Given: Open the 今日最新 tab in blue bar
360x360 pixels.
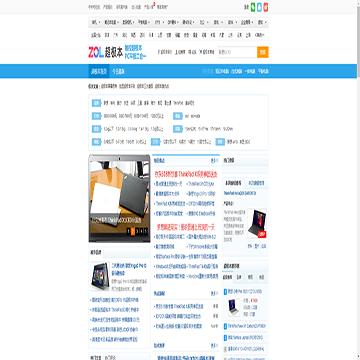Looking at the screenshot, I should coord(118,71).
